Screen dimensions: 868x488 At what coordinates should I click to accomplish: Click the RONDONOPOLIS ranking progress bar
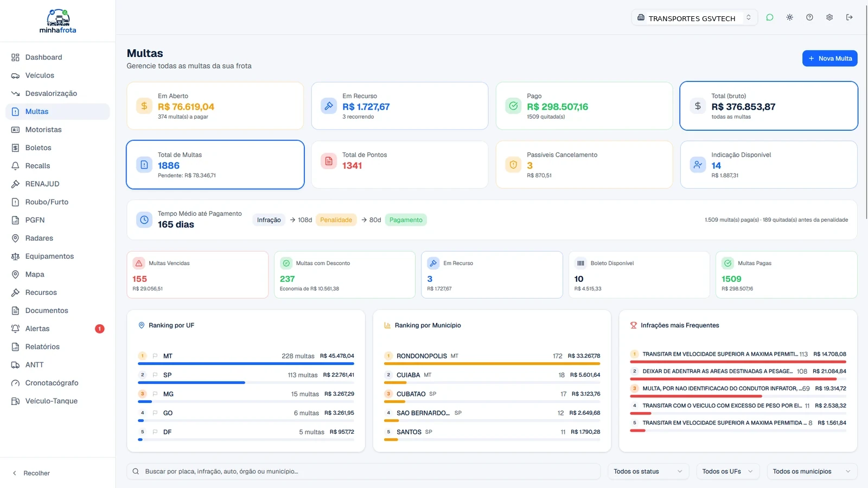[492, 363]
